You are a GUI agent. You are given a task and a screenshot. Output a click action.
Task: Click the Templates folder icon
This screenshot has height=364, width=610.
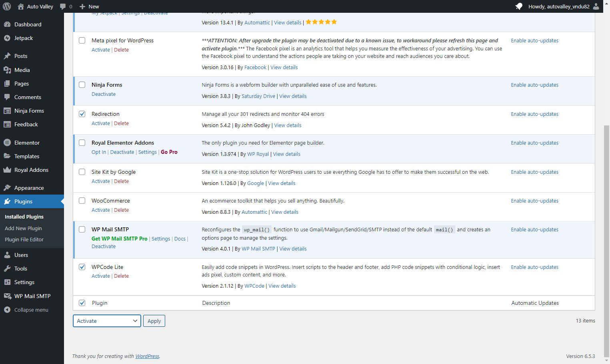pos(7,156)
